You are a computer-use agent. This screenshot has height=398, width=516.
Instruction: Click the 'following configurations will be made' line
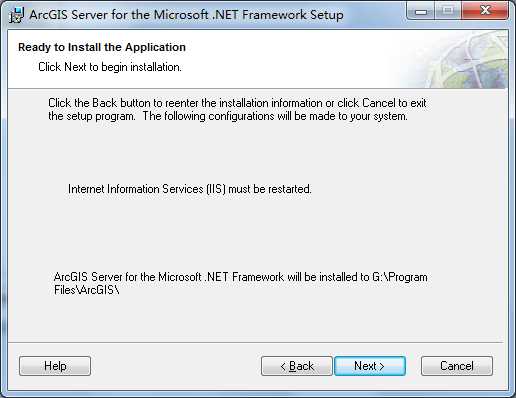[228, 116]
